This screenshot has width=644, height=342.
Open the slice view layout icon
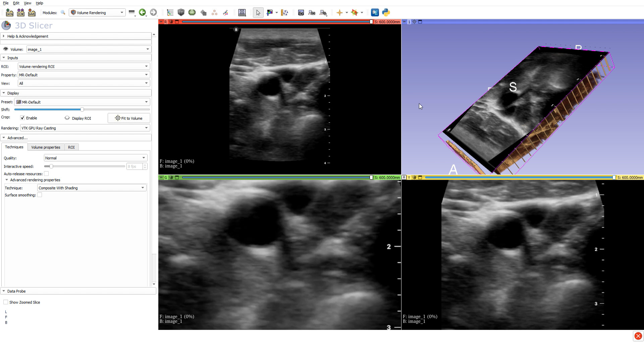tap(242, 13)
